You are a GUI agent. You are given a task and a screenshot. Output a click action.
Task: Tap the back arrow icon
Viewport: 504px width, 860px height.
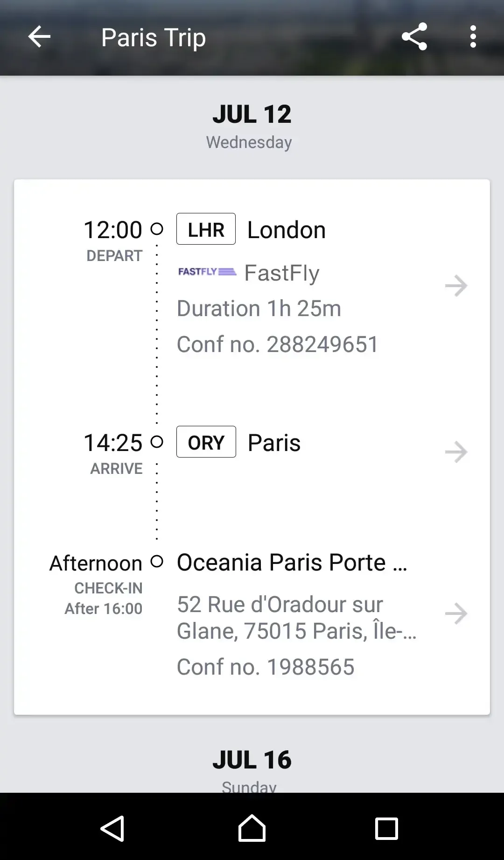click(x=39, y=37)
